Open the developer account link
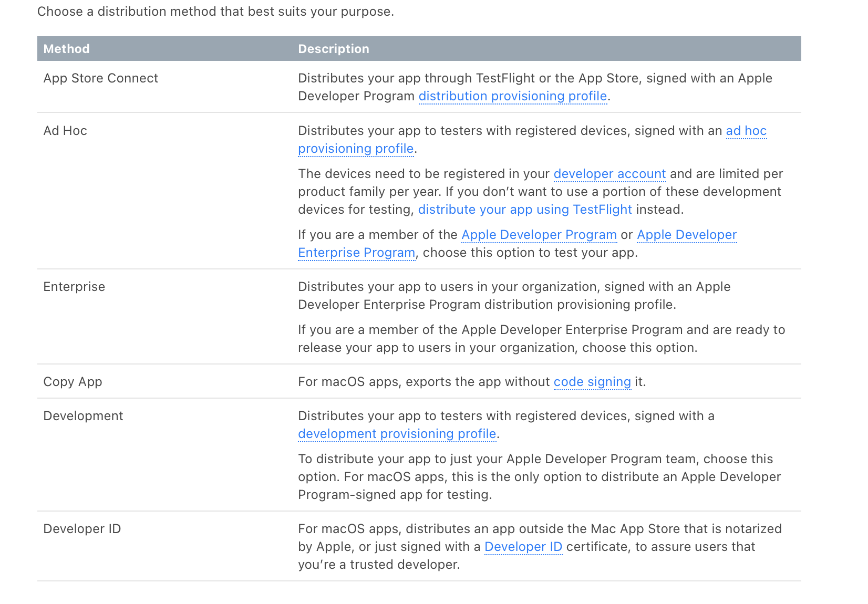 tap(609, 174)
